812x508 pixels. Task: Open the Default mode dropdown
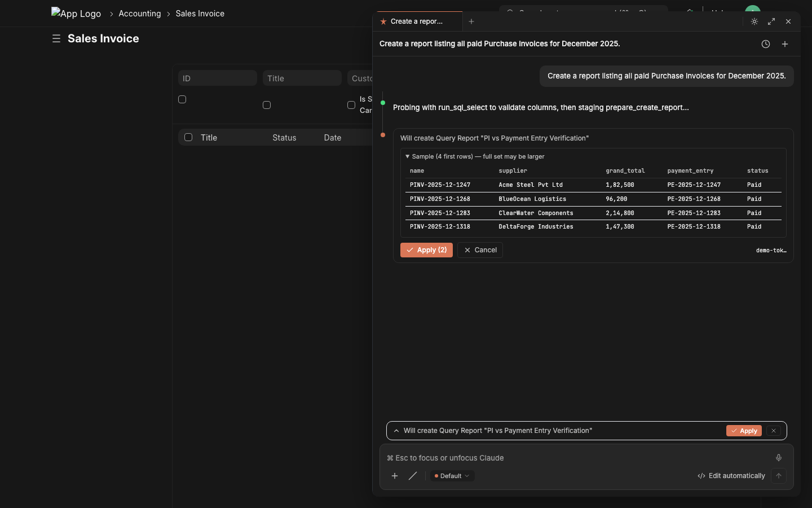[452, 476]
